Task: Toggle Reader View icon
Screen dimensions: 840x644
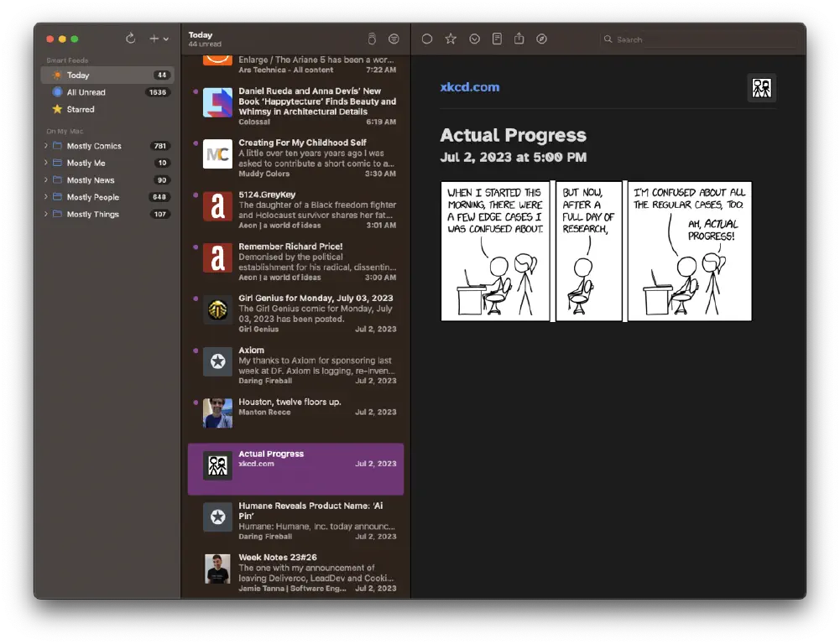Action: point(497,39)
